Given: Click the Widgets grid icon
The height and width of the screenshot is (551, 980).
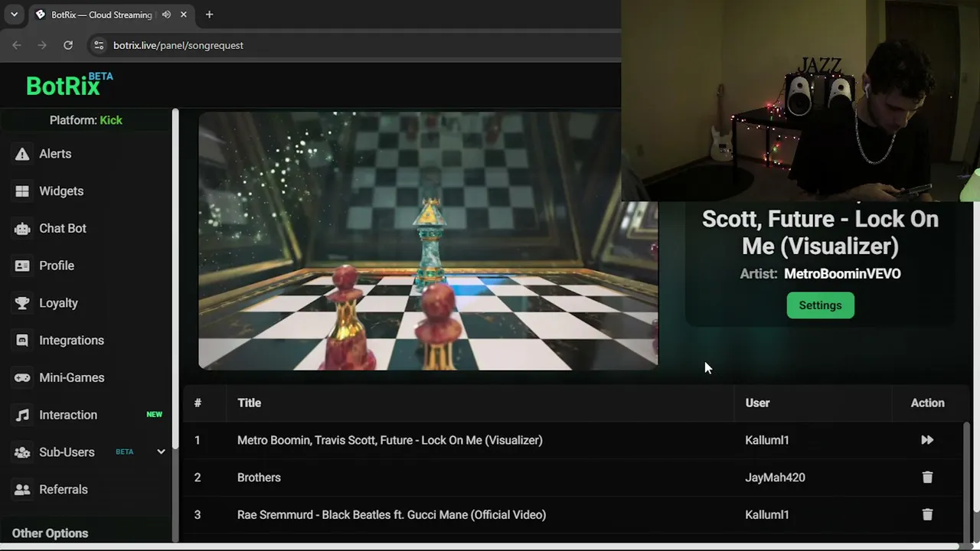Looking at the screenshot, I should (x=22, y=191).
